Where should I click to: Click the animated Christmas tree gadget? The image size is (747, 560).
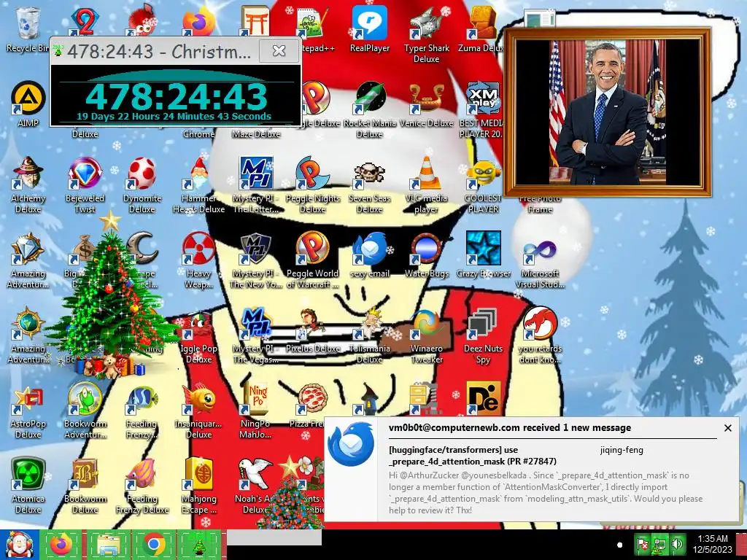pos(111,295)
